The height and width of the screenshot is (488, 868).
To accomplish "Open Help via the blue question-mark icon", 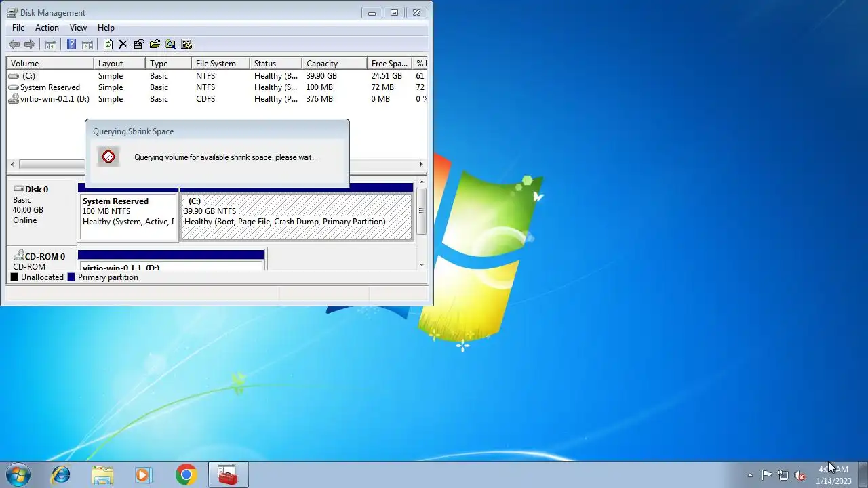I will click(x=71, y=45).
